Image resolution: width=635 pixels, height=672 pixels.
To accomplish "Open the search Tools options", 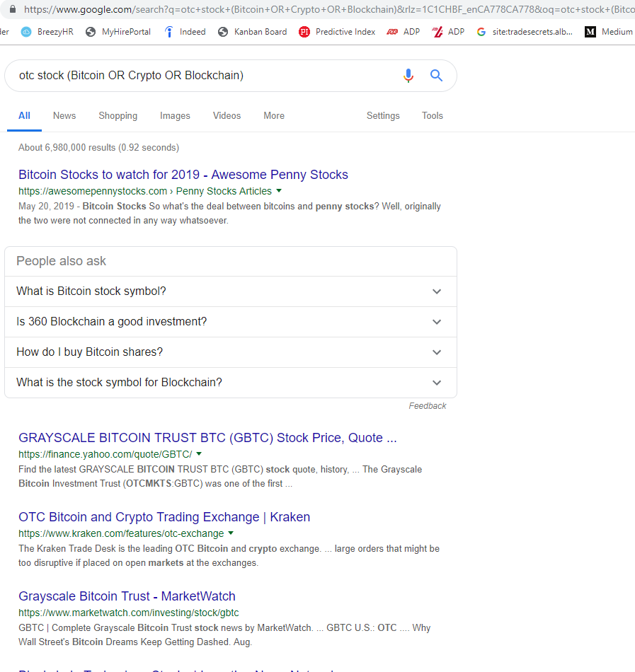I will [433, 116].
